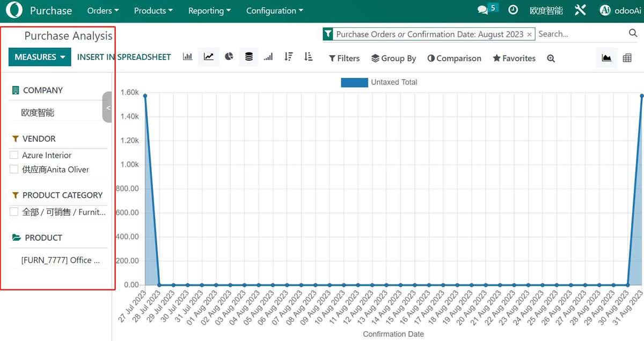Check the Azure Interior vendor checkbox

click(x=14, y=155)
